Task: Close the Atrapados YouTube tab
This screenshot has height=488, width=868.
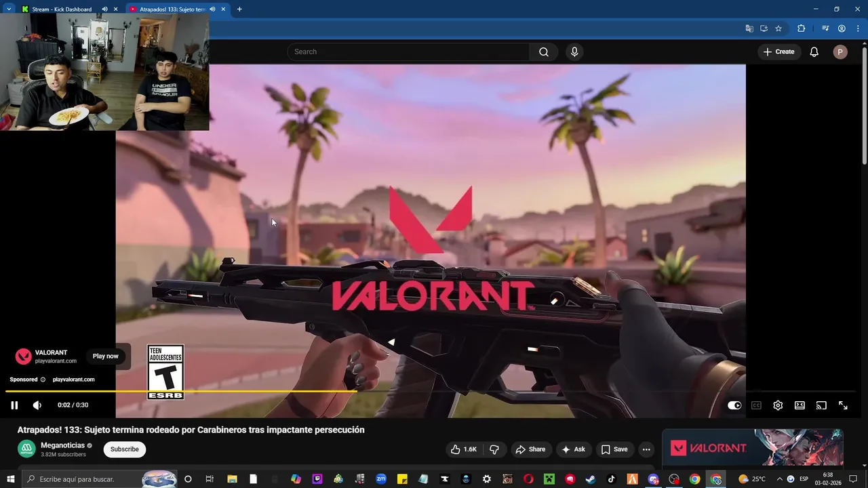Action: point(223,9)
